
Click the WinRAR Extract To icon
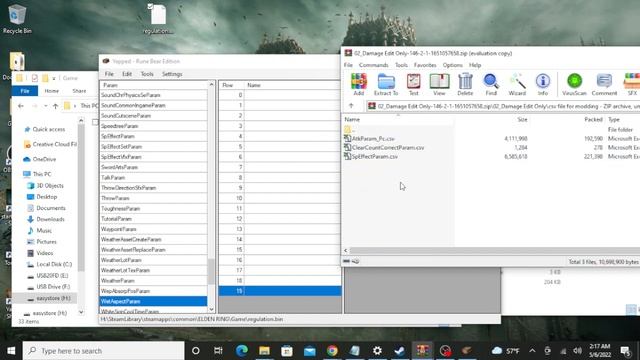pyautogui.click(x=386, y=84)
